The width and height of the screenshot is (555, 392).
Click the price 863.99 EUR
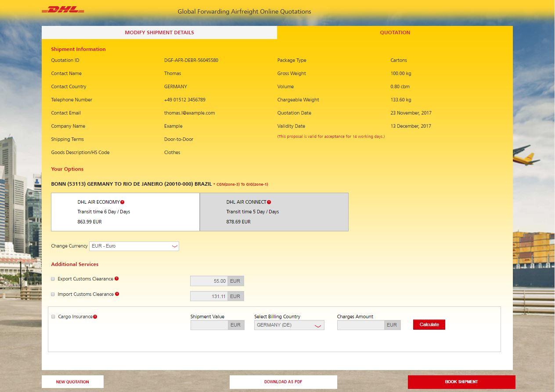[x=90, y=222]
